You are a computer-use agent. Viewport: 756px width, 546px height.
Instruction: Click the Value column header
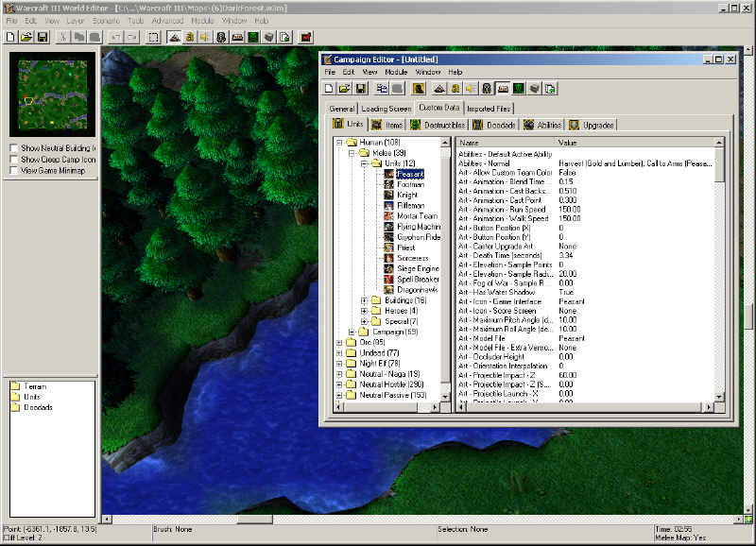pyautogui.click(x=633, y=143)
